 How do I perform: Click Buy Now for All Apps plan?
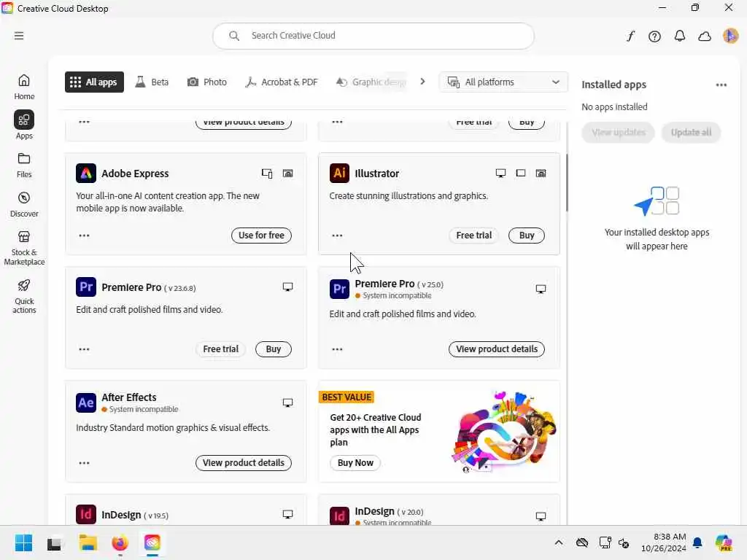pyautogui.click(x=355, y=463)
